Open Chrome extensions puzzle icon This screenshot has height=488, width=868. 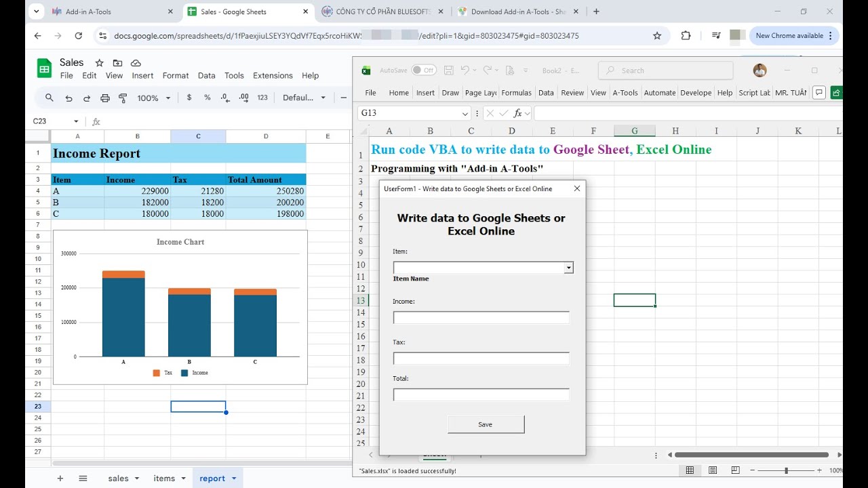coord(686,36)
